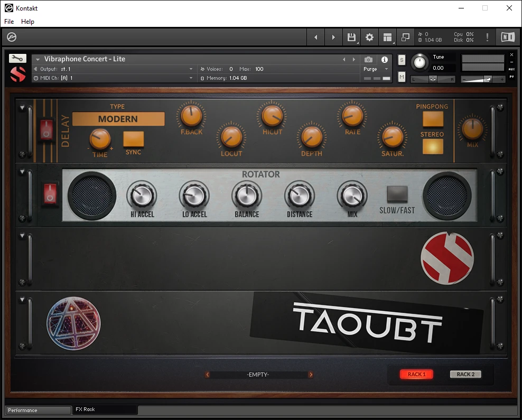
Task: Expand the third rack slot menu arrow
Action: click(22, 236)
